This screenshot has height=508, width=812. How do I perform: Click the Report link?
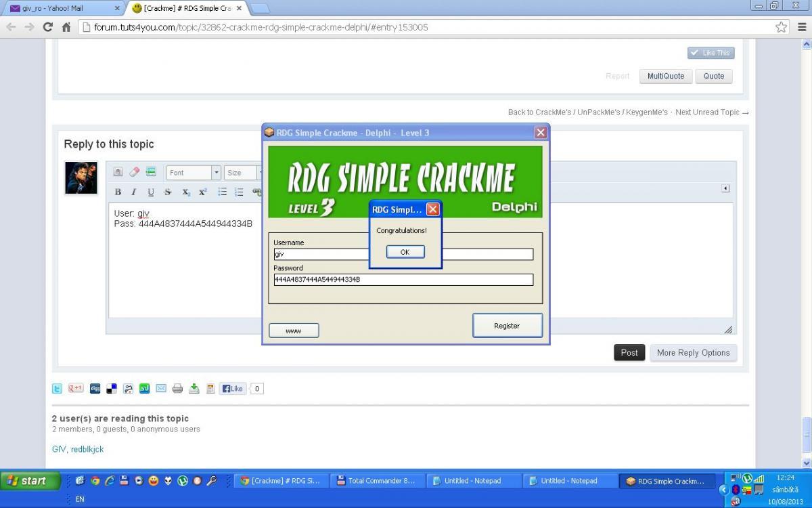618,76
